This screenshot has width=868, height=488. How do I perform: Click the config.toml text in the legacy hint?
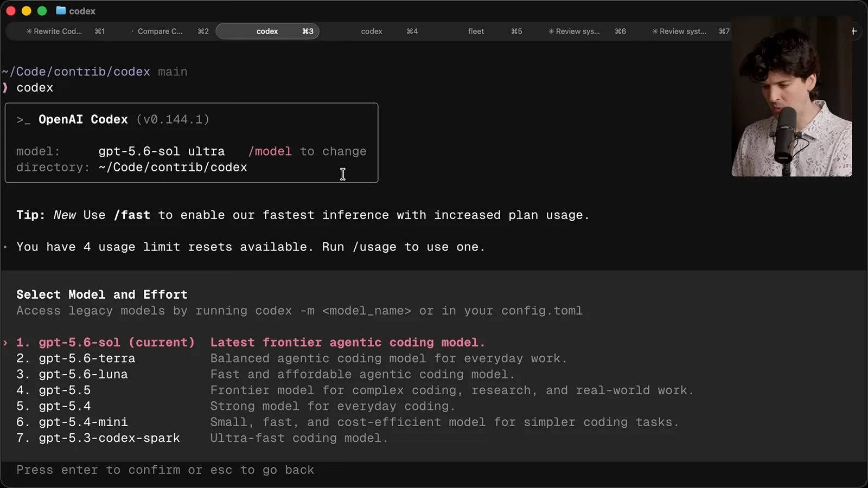542,311
